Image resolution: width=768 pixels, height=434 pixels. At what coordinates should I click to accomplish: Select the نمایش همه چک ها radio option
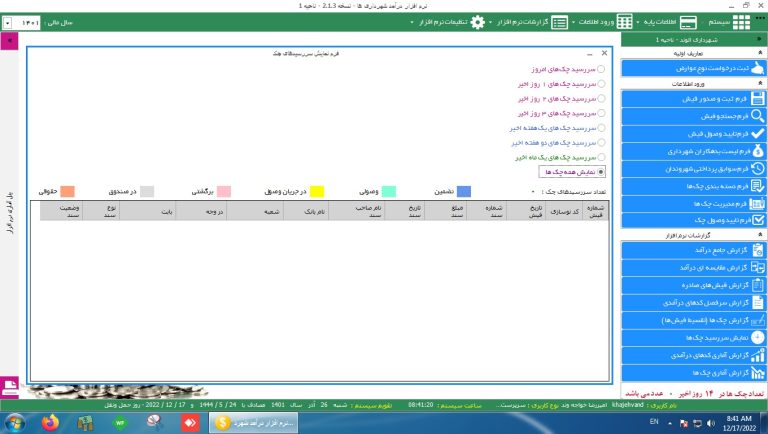tap(600, 171)
